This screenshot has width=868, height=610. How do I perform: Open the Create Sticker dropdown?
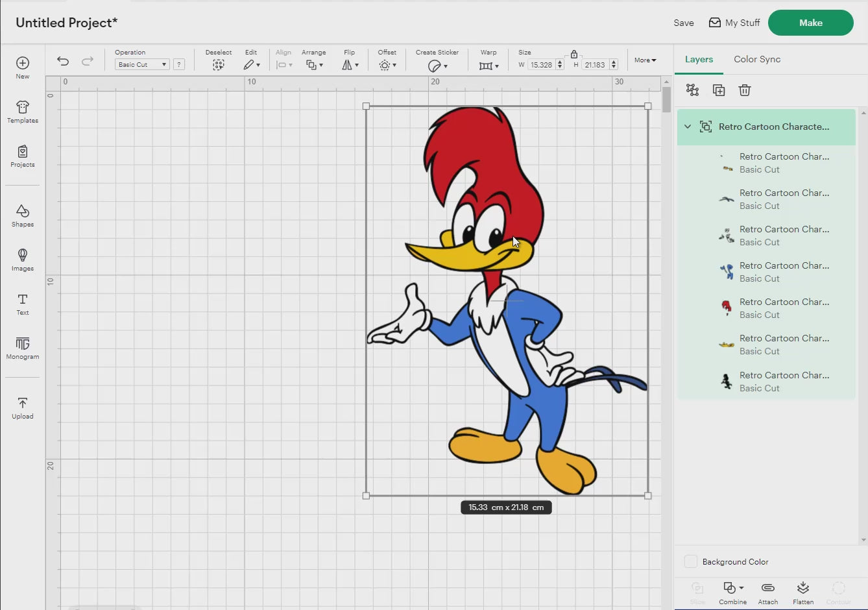[438, 66]
